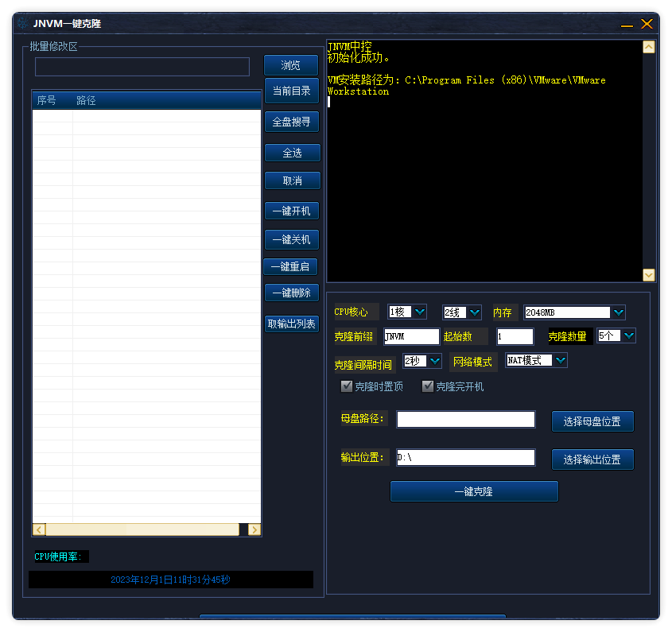Click log console scroll-down arrow

click(648, 275)
